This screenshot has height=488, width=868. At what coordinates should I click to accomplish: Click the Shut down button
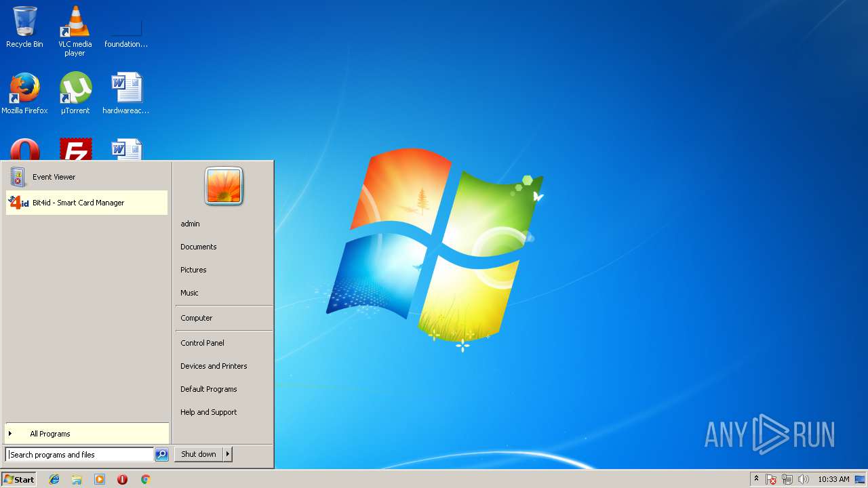coord(199,454)
